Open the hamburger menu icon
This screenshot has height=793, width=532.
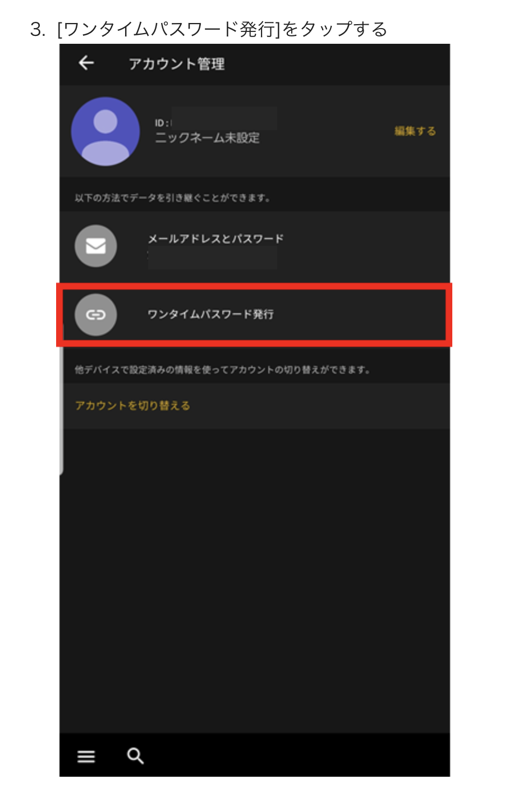[86, 757]
